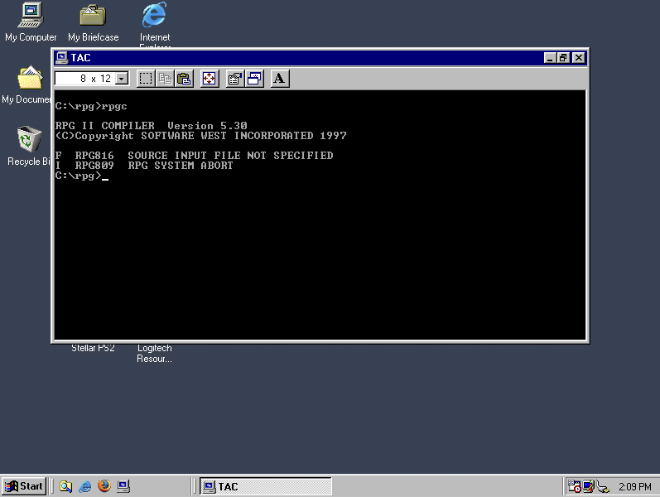Maximize the TAC console window

[564, 58]
